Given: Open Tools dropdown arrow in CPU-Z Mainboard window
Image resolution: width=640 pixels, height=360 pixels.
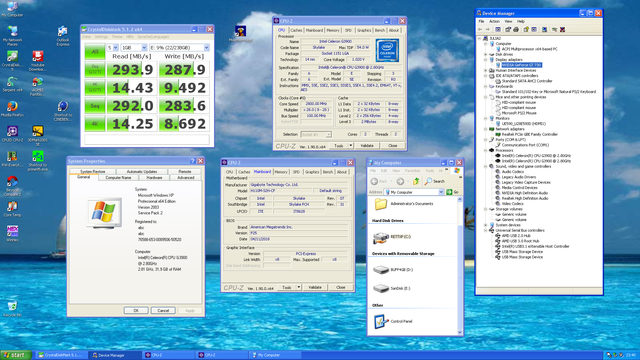Looking at the screenshot, I should [298, 287].
